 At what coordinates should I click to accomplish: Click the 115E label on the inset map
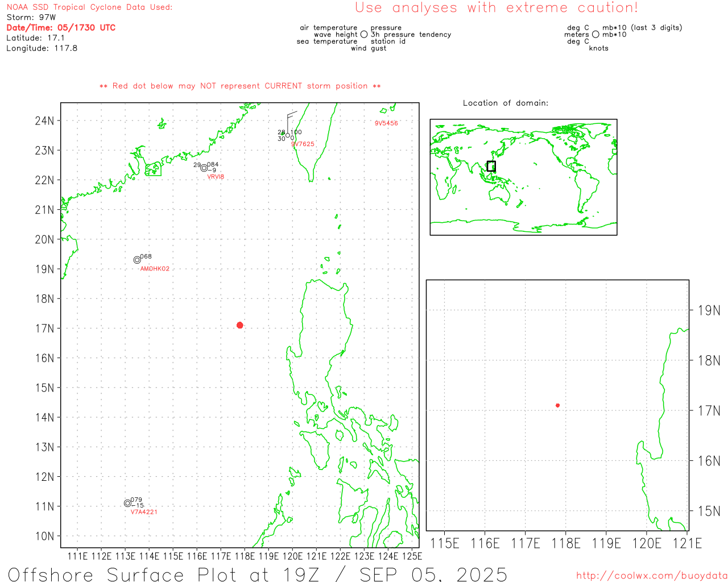pos(445,543)
